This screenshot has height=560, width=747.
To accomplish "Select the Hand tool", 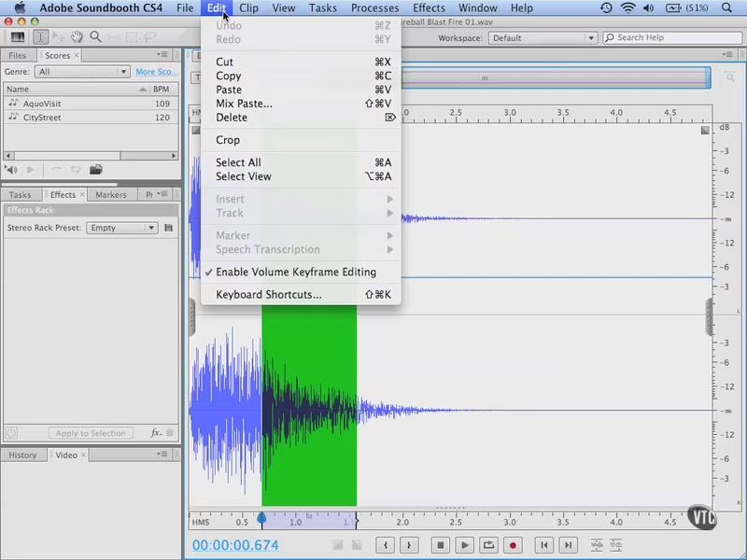I will pos(77,37).
